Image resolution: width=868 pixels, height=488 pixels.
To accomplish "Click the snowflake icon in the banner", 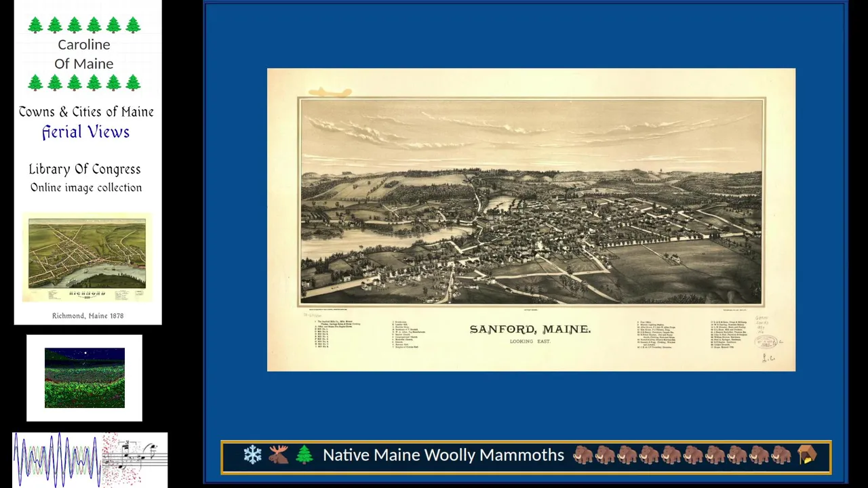I will coord(253,455).
